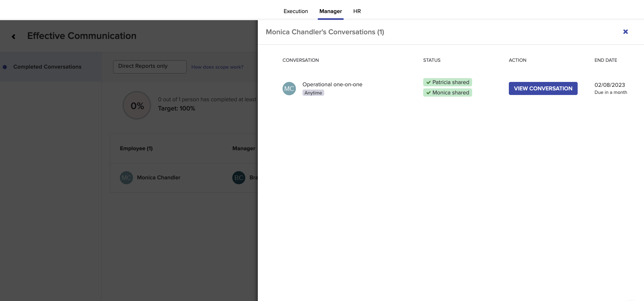644x301 pixels.
Task: Click the 0 out of 1 person completed text
Action: [207, 99]
